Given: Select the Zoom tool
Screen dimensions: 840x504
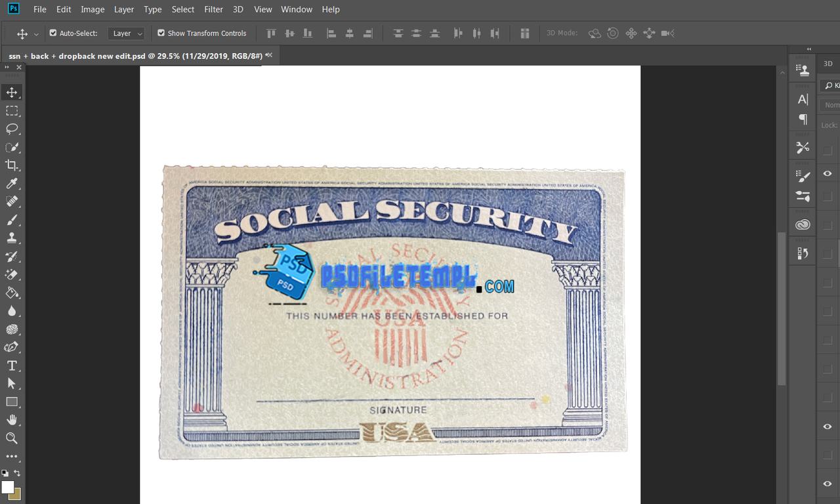Looking at the screenshot, I should pos(12,438).
